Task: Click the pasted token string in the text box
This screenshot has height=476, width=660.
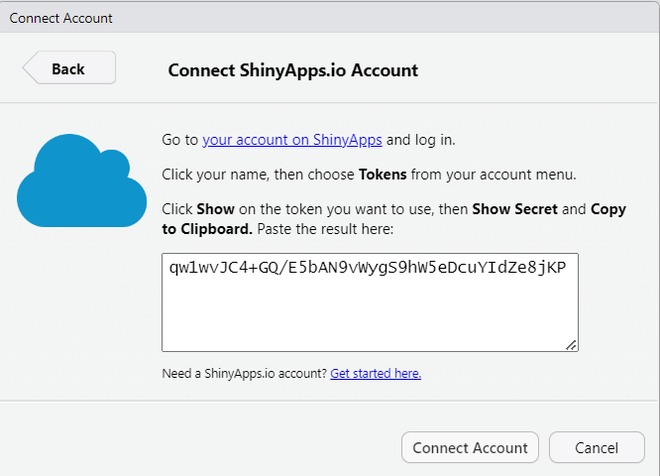Action: click(x=367, y=268)
